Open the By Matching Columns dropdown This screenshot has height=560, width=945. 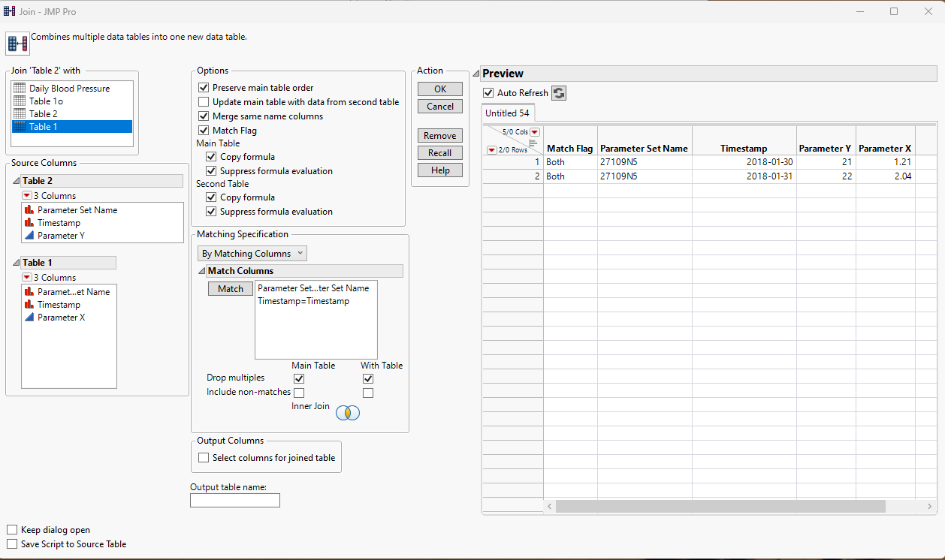click(252, 253)
